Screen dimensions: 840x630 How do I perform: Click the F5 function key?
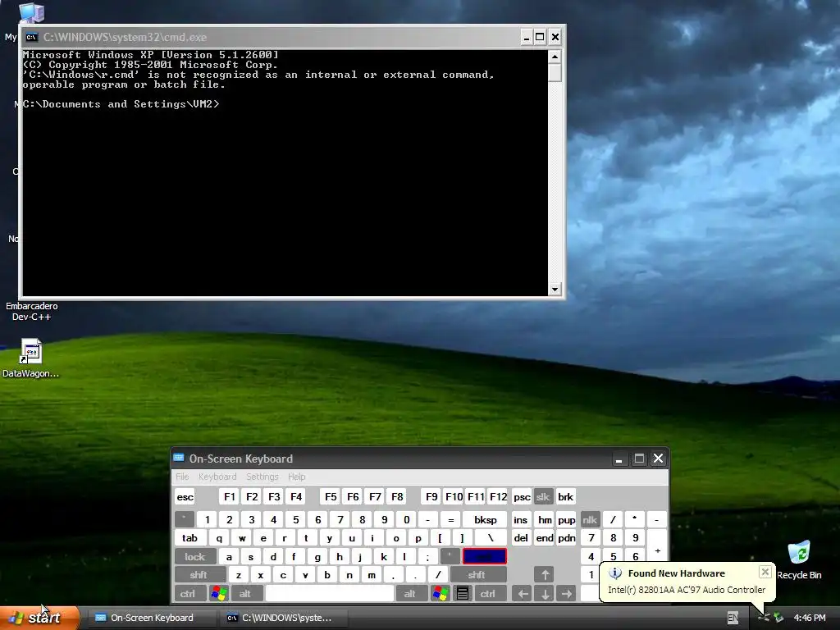(x=331, y=496)
